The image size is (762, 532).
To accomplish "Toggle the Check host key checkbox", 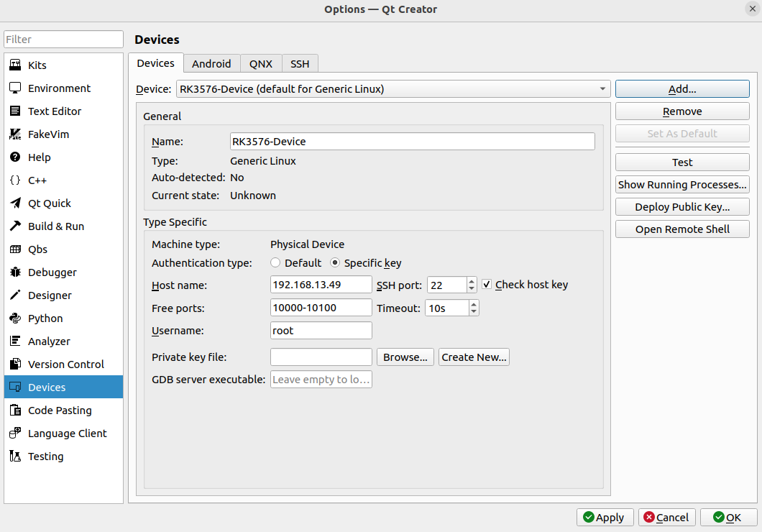I will click(x=487, y=284).
